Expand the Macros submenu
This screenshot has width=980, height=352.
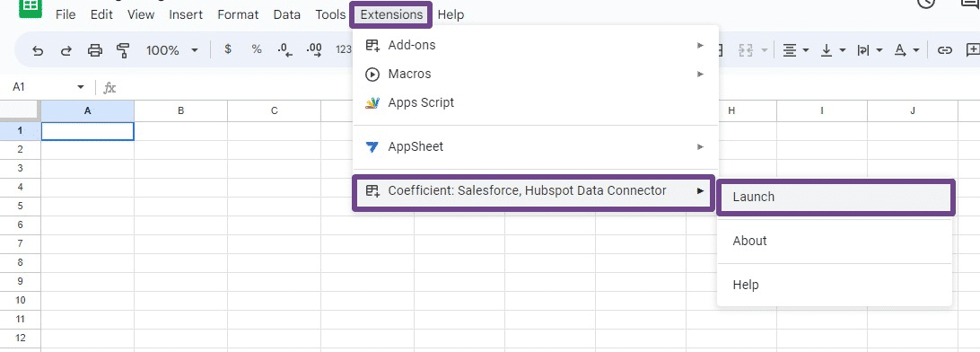536,74
